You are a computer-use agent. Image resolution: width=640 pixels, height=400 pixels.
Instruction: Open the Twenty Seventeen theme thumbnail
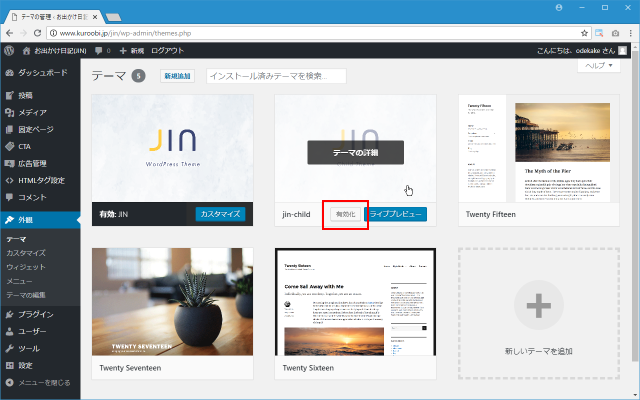click(172, 302)
